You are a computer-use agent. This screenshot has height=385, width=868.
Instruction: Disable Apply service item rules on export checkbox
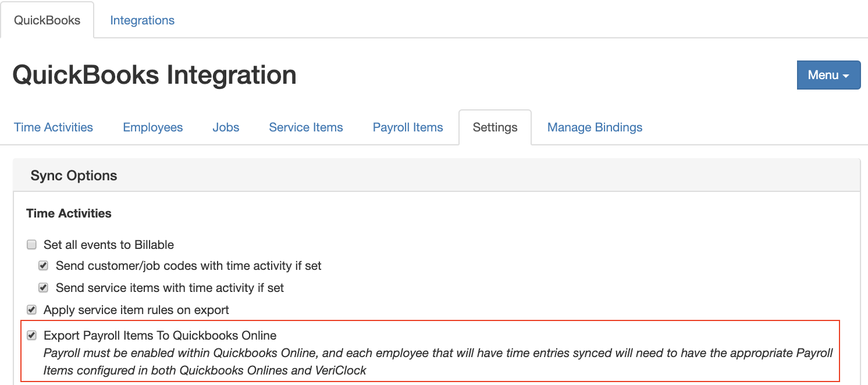click(x=32, y=310)
